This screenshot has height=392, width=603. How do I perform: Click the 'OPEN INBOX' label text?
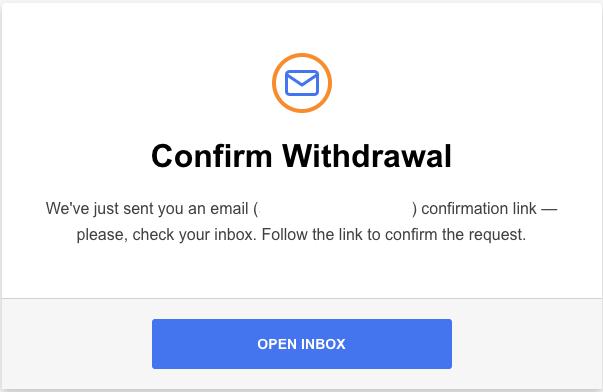coord(302,344)
